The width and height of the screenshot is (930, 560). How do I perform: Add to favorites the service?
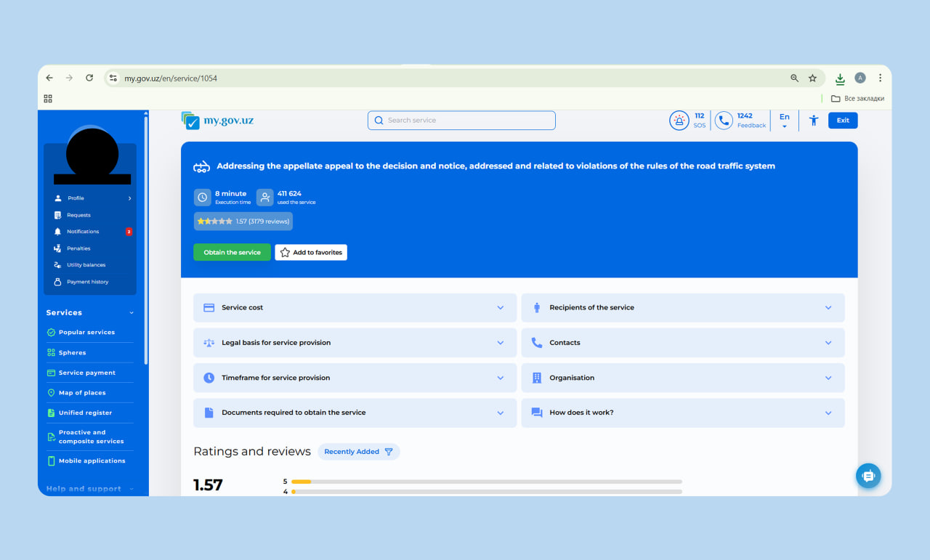pyautogui.click(x=311, y=252)
